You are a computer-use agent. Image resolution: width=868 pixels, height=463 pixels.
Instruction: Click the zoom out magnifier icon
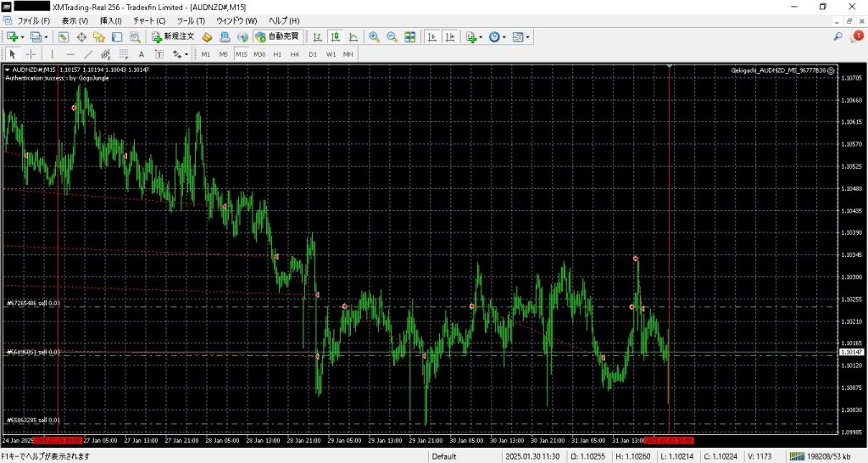pyautogui.click(x=392, y=36)
